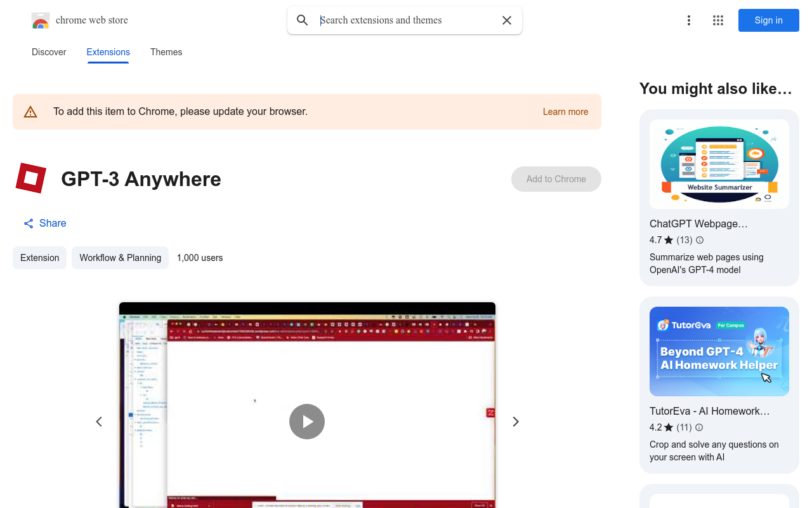The height and width of the screenshot is (508, 812).
Task: Click the 4.7 star rating
Action: click(662, 240)
